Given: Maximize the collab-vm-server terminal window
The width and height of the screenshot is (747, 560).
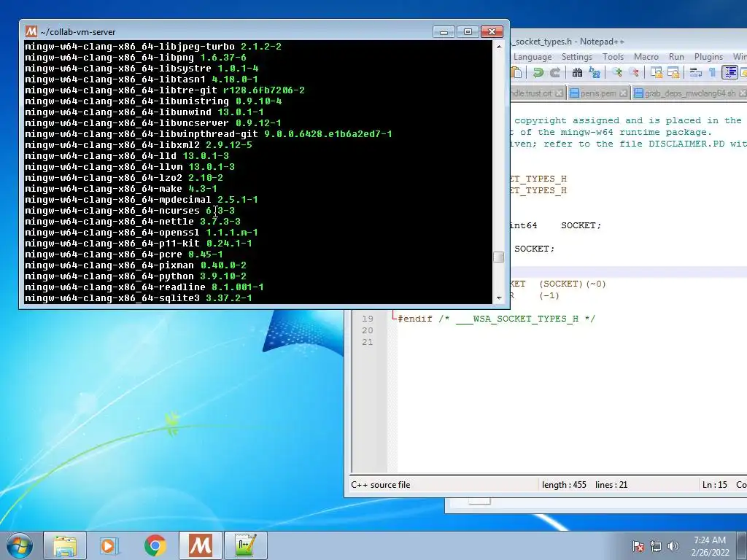Looking at the screenshot, I should point(468,31).
